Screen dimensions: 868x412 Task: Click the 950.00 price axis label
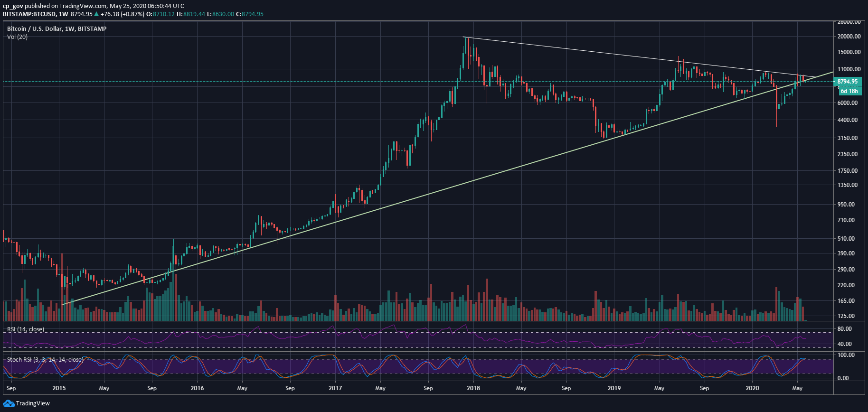point(846,205)
